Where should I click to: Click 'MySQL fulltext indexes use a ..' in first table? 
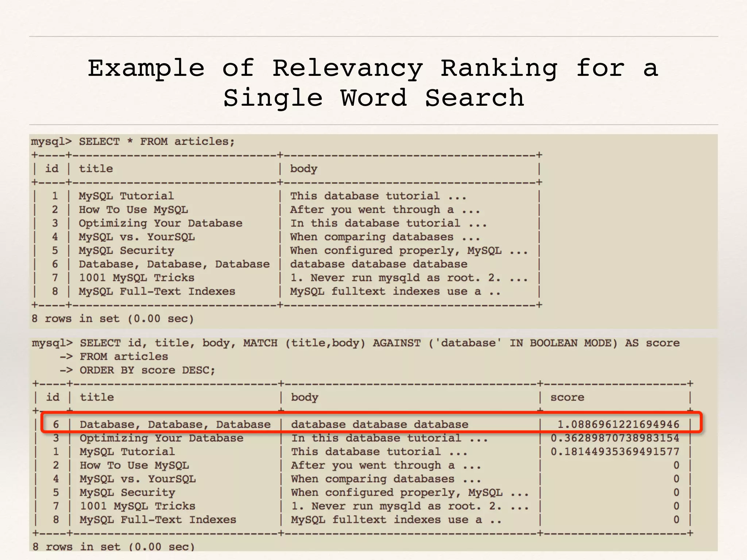click(395, 291)
